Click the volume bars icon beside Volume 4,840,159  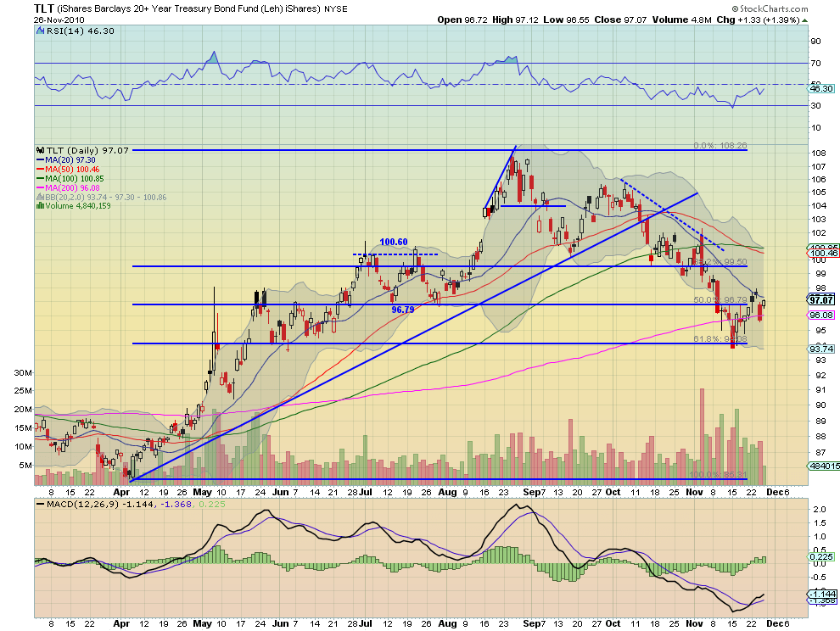(x=40, y=206)
